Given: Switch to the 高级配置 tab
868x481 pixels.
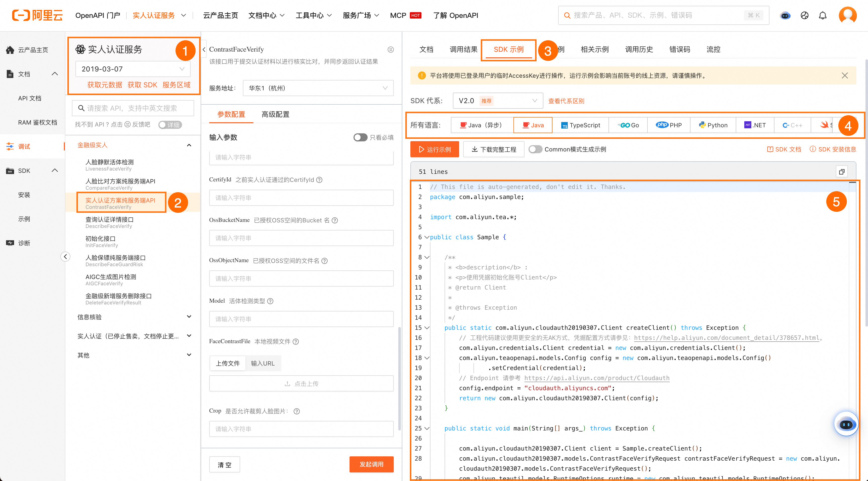Looking at the screenshot, I should (275, 114).
